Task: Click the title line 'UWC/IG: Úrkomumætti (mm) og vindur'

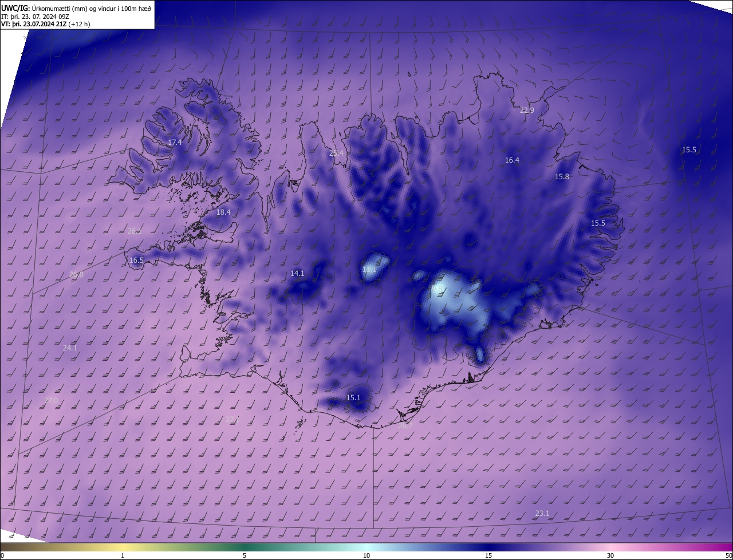Action: (x=76, y=7)
